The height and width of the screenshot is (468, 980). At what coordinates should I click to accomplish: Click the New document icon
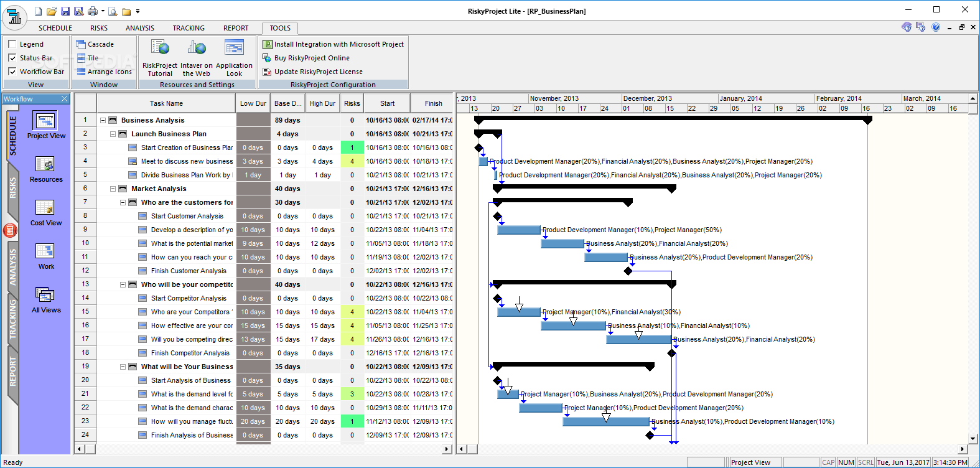(x=39, y=11)
